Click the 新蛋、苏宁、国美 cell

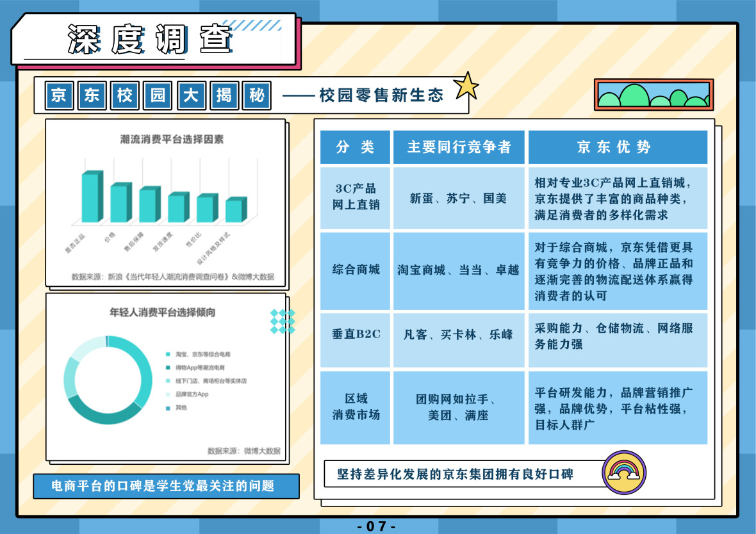tap(459, 198)
